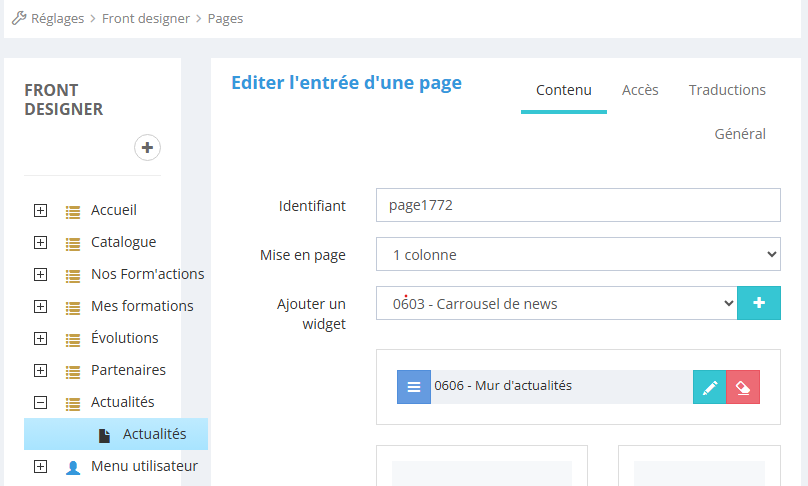Click the list icon beside Accueil

72,211
